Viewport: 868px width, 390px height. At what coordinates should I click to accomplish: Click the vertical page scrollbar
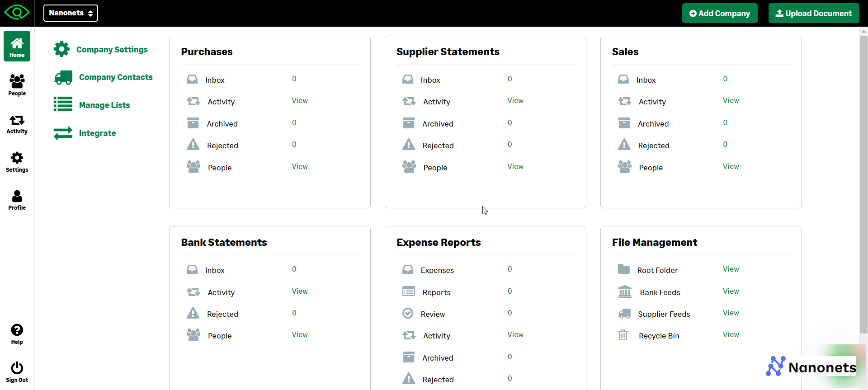pyautogui.click(x=863, y=184)
